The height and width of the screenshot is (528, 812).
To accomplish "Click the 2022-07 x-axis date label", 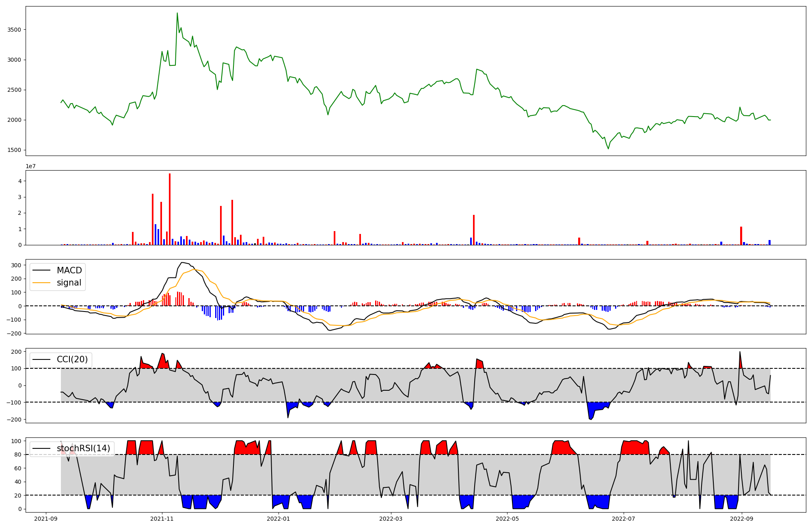I will click(623, 519).
